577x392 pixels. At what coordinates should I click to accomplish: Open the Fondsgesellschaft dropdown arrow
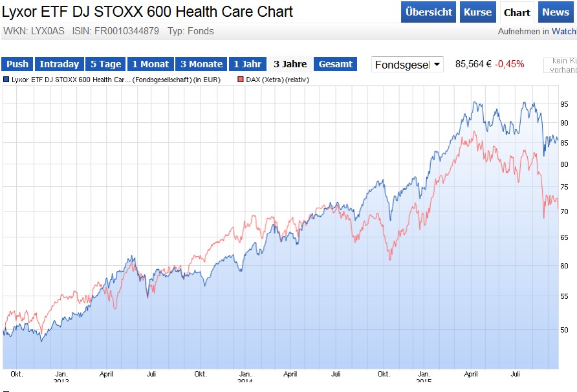(x=437, y=63)
